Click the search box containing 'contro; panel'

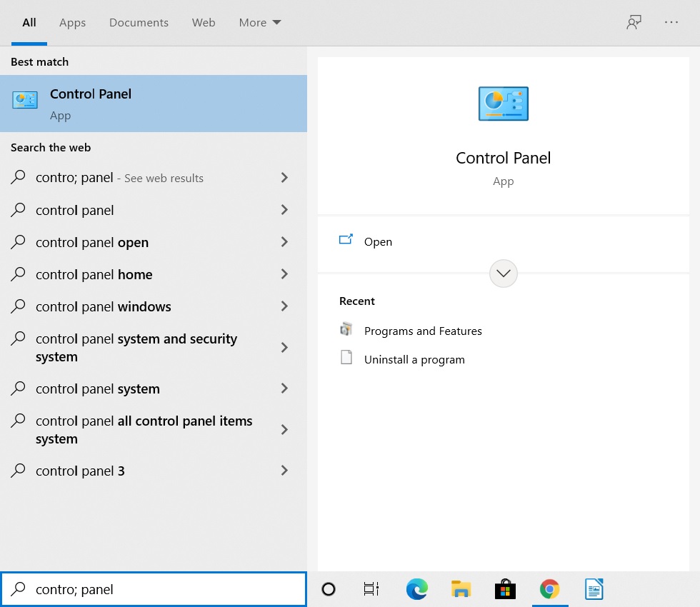point(154,589)
